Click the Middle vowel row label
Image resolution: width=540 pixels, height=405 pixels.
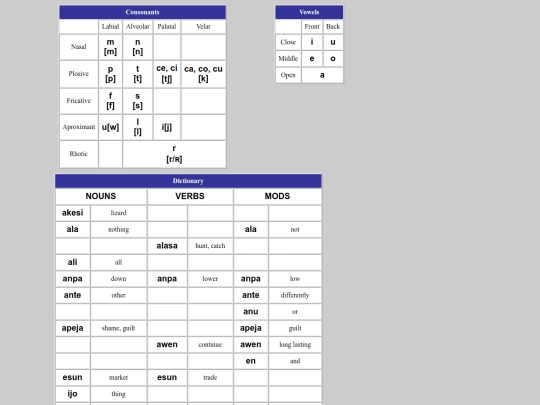tap(288, 59)
